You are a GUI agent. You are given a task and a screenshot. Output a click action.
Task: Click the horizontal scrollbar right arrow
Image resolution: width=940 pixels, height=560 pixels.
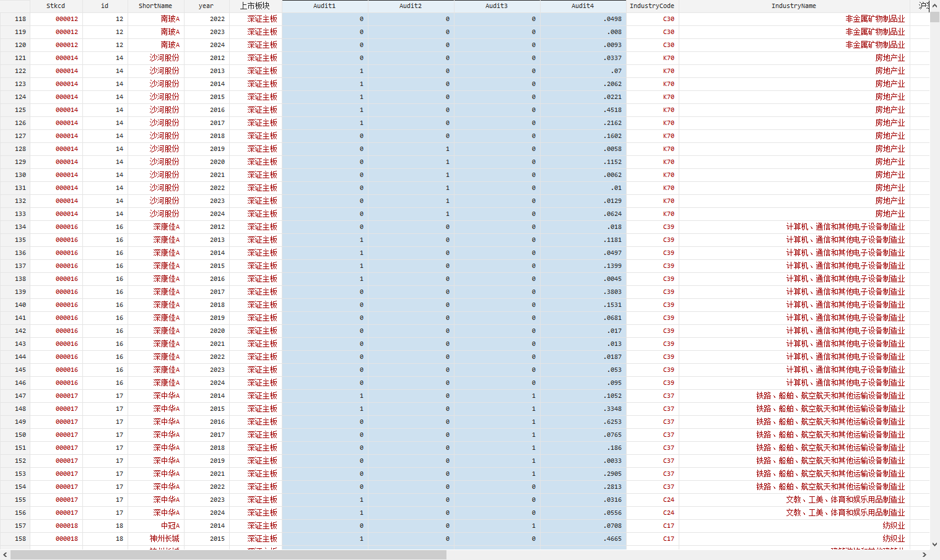point(925,555)
